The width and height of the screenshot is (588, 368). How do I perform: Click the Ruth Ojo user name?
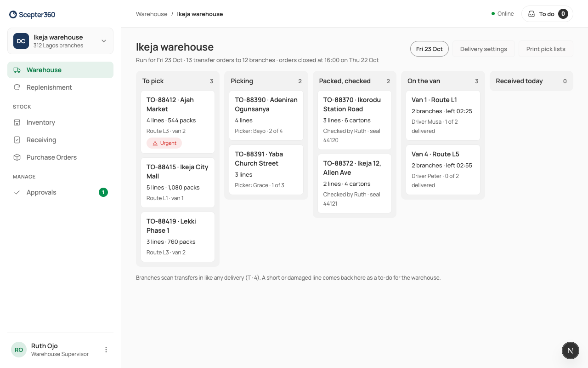click(x=44, y=346)
